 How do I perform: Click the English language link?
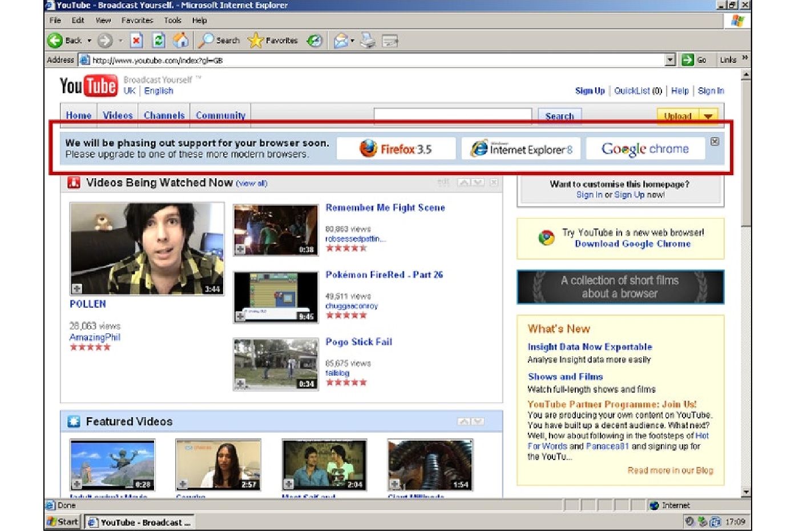click(x=159, y=91)
